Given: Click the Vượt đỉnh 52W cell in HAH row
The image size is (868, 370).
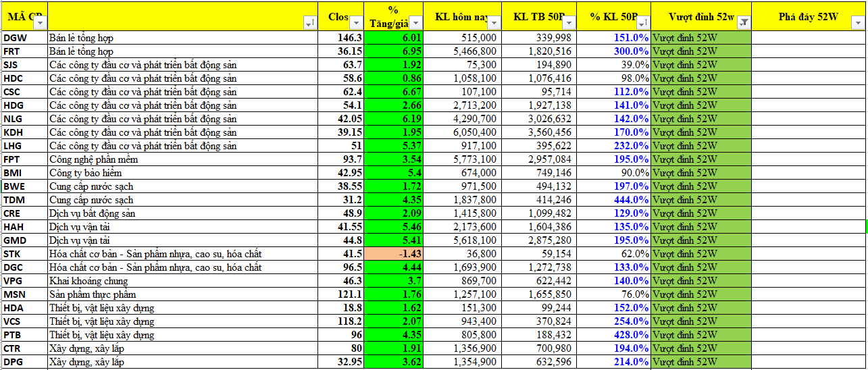Looking at the screenshot, I should (700, 227).
